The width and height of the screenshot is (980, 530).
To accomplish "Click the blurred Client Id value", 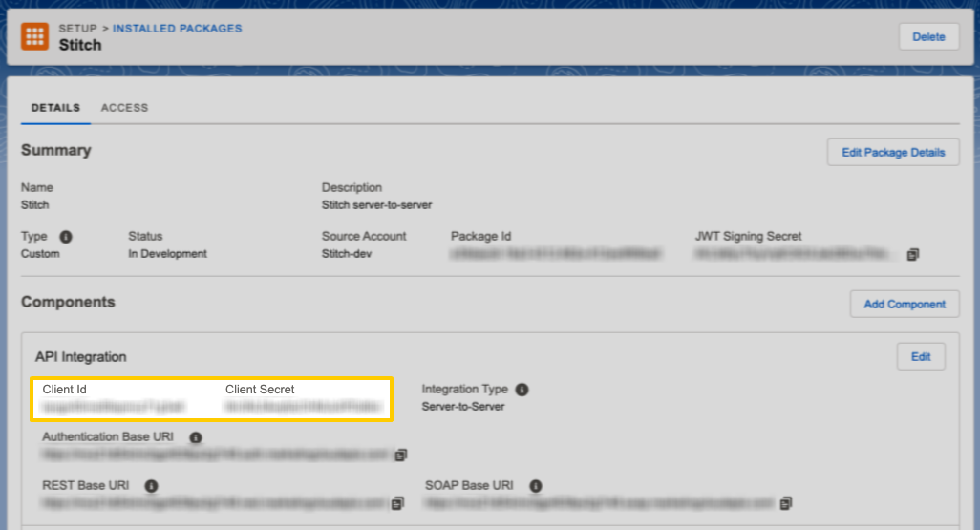I will (x=113, y=407).
